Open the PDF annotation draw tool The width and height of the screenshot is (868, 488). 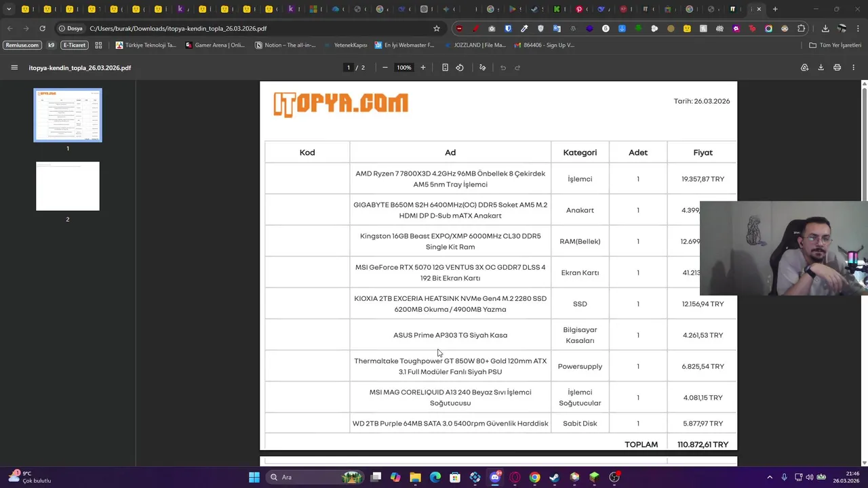click(483, 68)
